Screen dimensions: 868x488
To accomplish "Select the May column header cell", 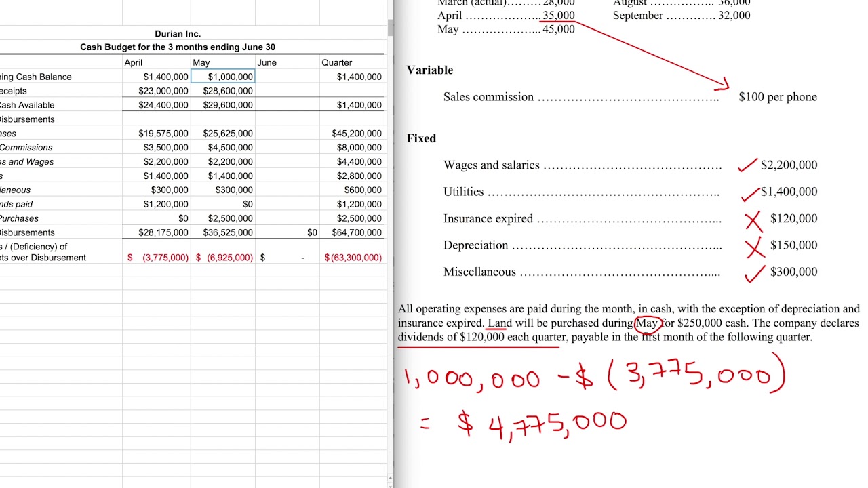I will (222, 62).
